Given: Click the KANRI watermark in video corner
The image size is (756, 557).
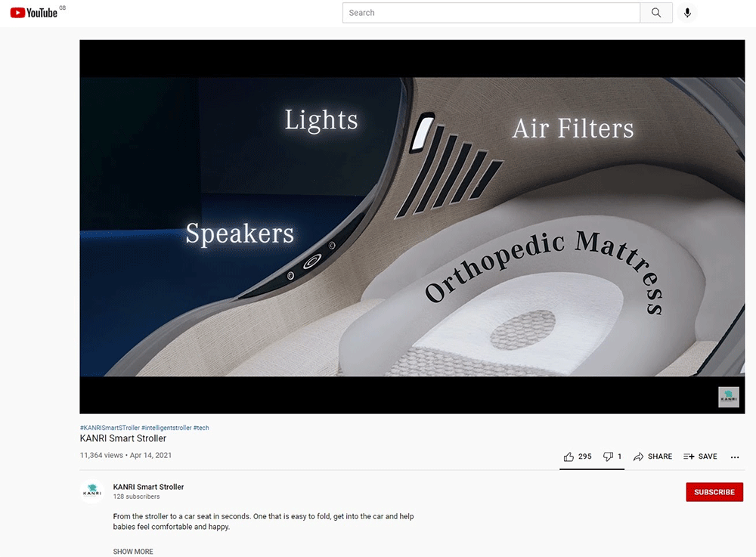Looking at the screenshot, I should (728, 398).
